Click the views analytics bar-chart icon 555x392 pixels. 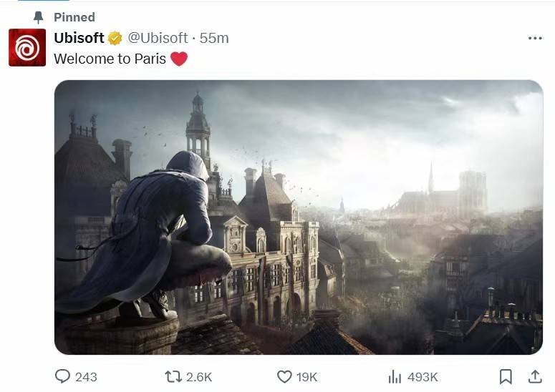click(395, 376)
